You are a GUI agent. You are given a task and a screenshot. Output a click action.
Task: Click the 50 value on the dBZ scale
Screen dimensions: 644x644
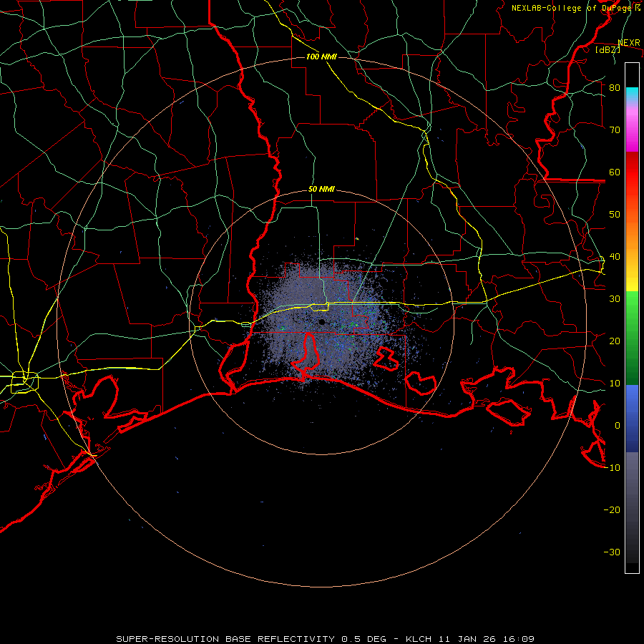615,215
